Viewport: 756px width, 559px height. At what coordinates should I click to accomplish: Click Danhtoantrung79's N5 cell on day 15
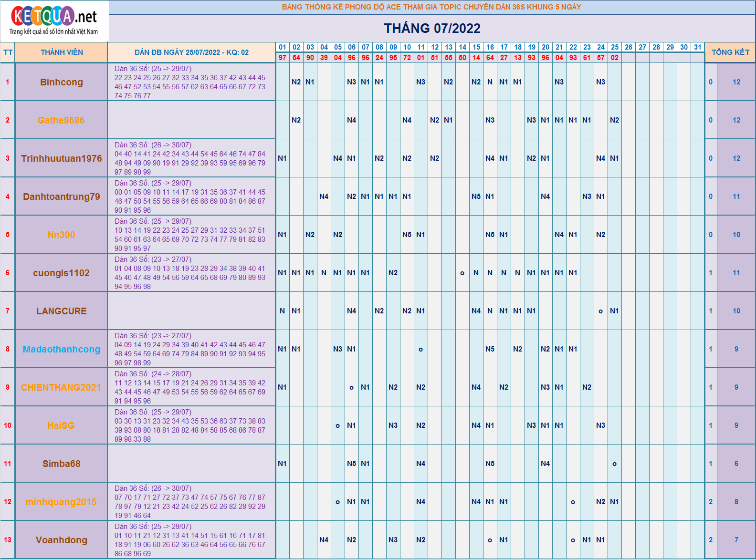point(476,197)
